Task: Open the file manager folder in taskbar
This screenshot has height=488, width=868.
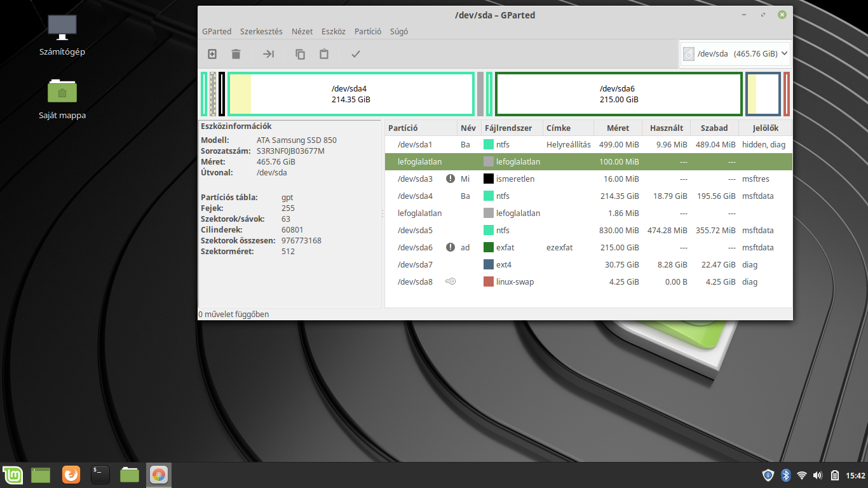Action: tap(130, 475)
